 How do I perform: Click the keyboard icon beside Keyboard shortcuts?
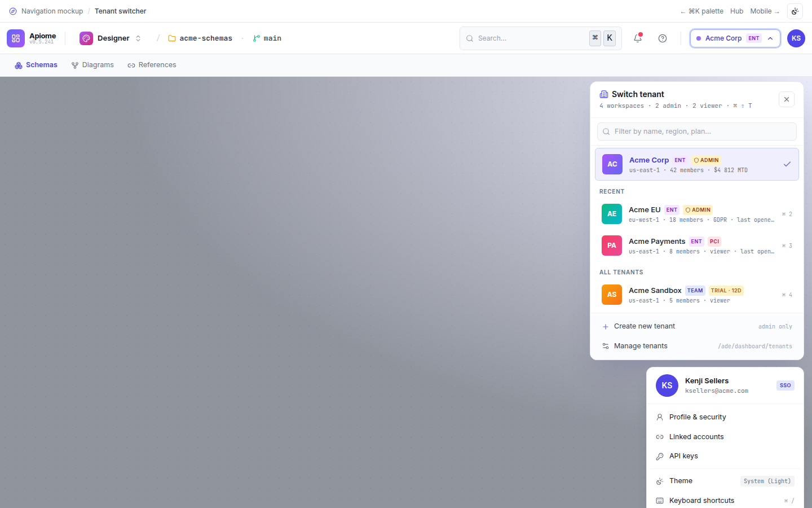tap(660, 501)
